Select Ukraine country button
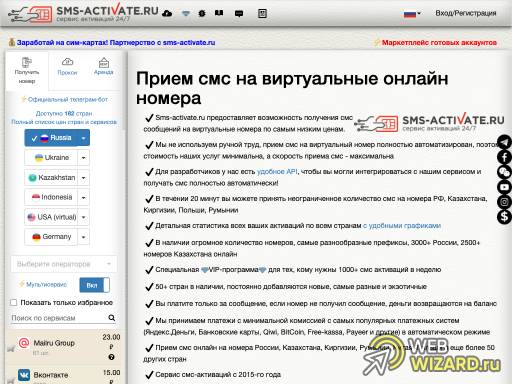The height and width of the screenshot is (384, 512). [x=51, y=157]
